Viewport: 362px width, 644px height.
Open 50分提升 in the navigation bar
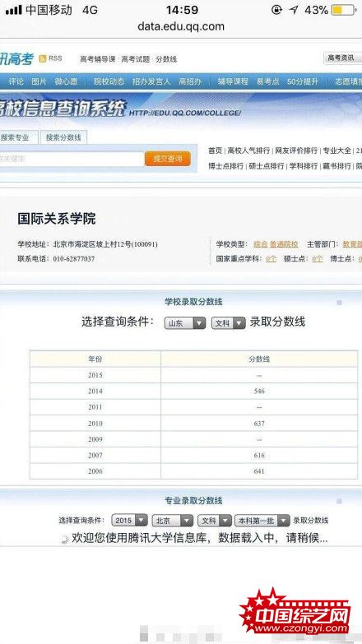pyautogui.click(x=303, y=81)
